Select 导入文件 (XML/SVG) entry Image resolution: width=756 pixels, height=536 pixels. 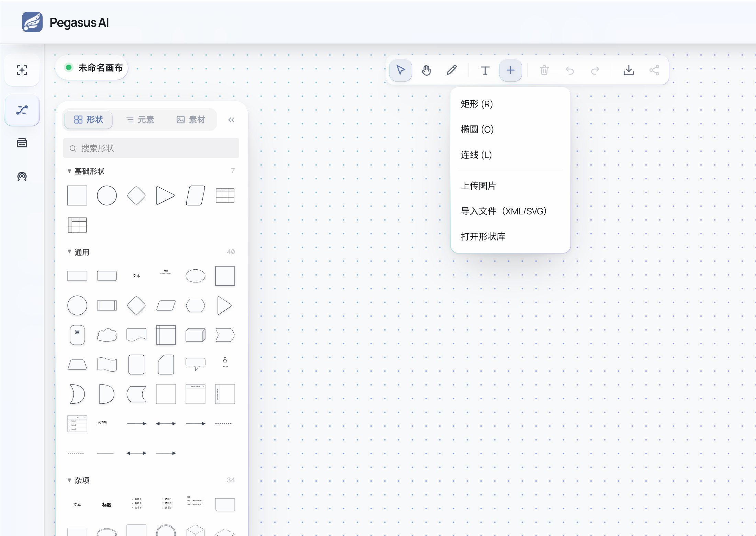510,211
